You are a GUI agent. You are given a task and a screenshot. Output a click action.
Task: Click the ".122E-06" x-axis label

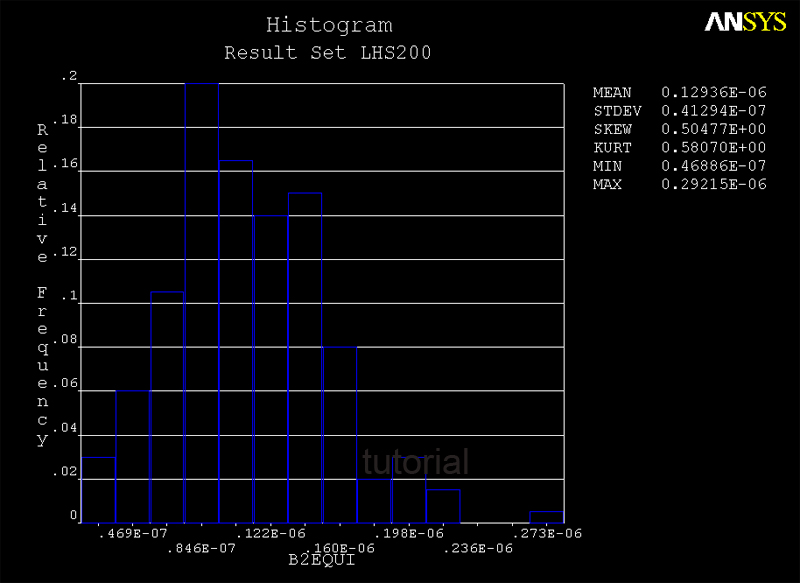(x=271, y=534)
